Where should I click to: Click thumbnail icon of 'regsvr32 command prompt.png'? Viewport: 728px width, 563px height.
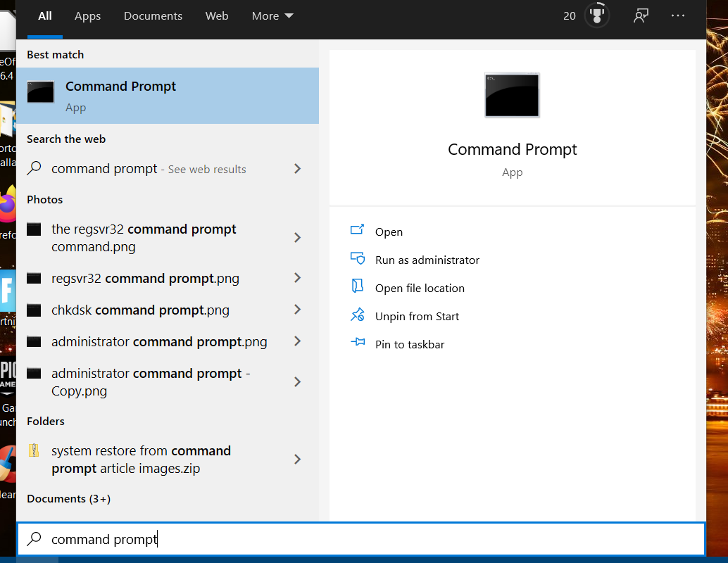tap(34, 278)
